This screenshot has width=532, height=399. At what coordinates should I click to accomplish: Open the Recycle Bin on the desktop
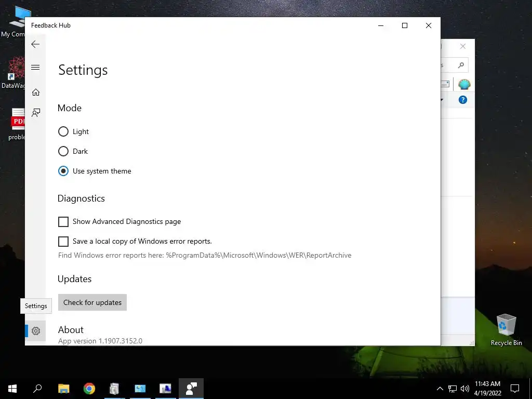pos(506,330)
